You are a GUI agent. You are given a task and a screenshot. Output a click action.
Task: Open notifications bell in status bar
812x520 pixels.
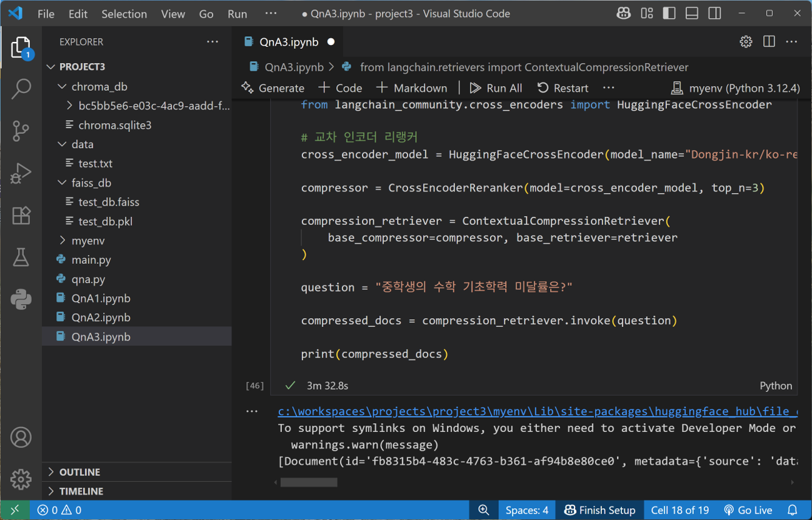point(793,510)
